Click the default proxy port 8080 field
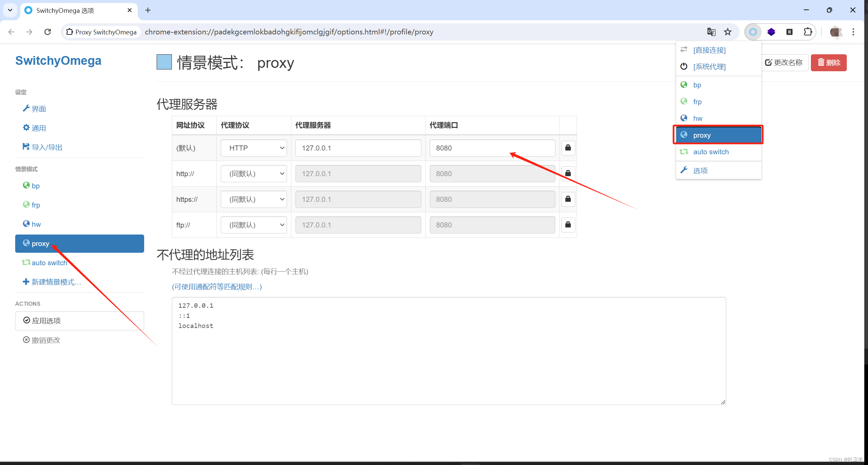 [x=492, y=148]
